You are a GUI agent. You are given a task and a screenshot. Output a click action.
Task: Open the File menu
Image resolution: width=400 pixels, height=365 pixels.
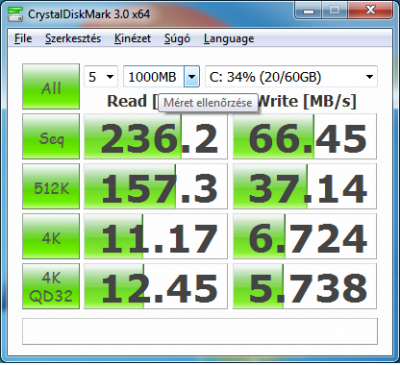click(23, 38)
